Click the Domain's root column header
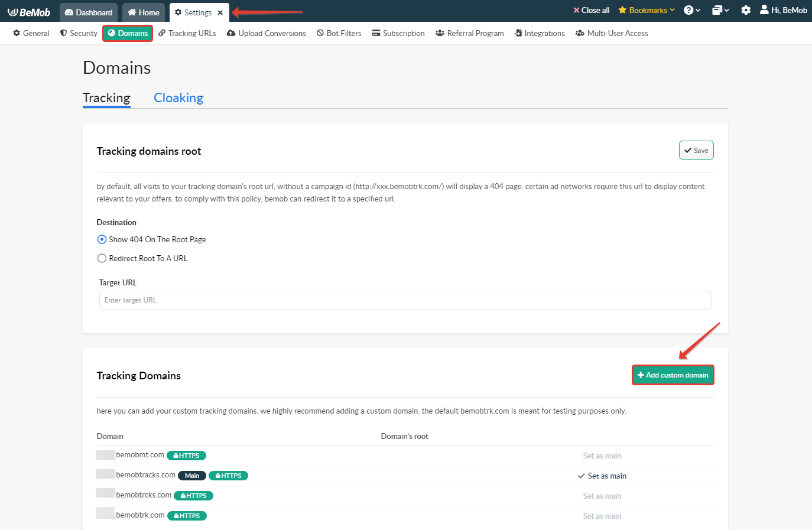The height and width of the screenshot is (530, 812). [x=405, y=436]
